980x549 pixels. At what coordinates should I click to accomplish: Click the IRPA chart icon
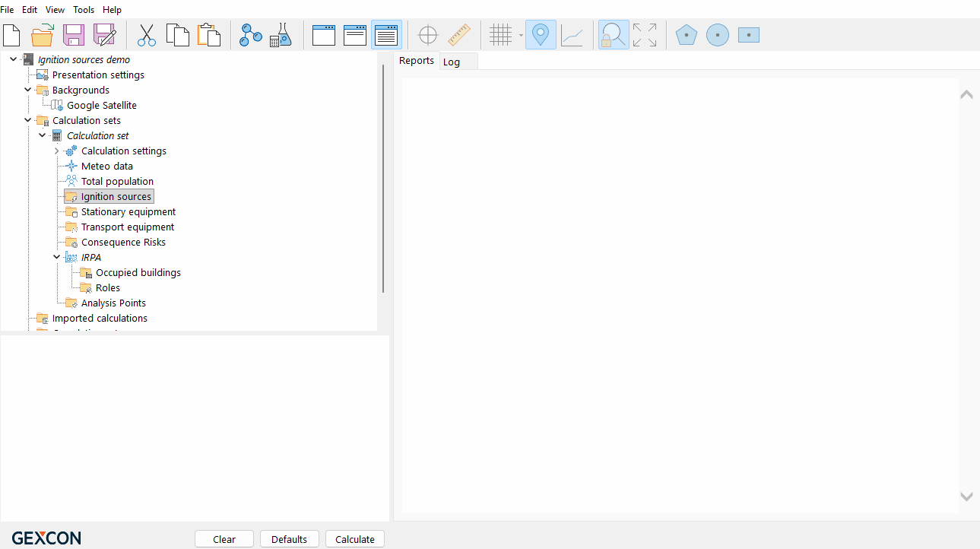(x=71, y=257)
